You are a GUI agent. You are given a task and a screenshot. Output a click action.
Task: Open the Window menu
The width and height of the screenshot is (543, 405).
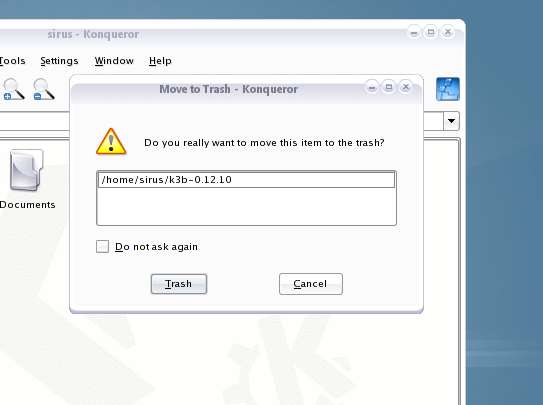coord(114,61)
